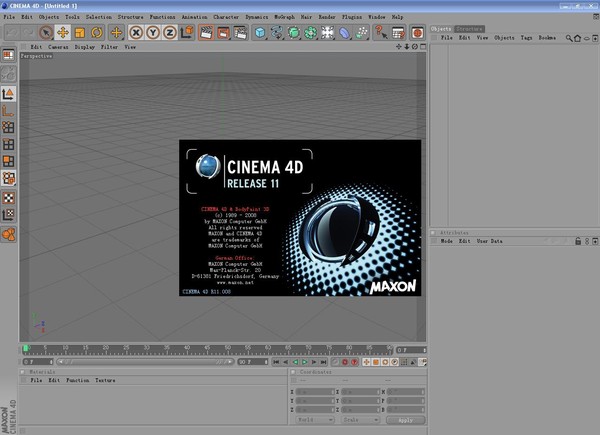
Task: Toggle the Y axis lock
Action: coord(153,33)
